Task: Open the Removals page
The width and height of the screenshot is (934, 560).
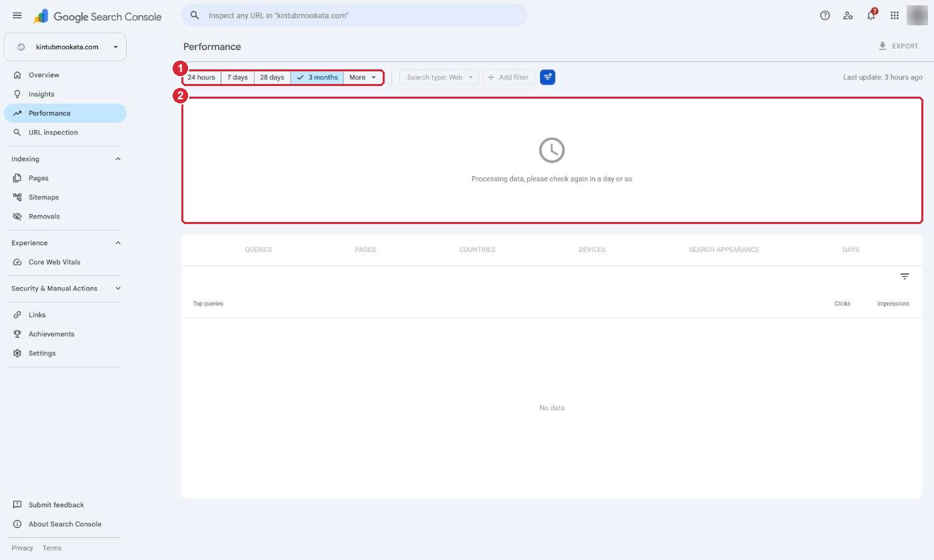Action: coord(65,217)
